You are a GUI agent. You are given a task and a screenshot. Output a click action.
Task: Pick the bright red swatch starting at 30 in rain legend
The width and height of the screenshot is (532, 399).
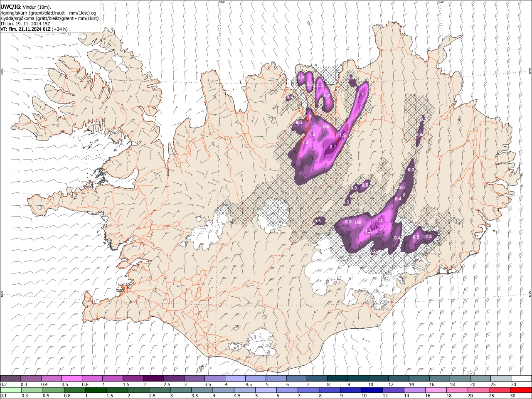tap(520, 390)
